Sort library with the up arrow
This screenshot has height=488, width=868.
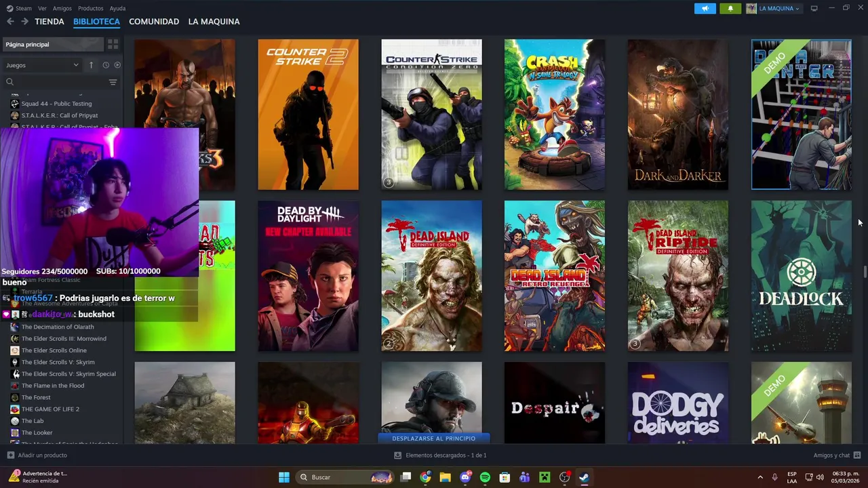click(x=91, y=65)
